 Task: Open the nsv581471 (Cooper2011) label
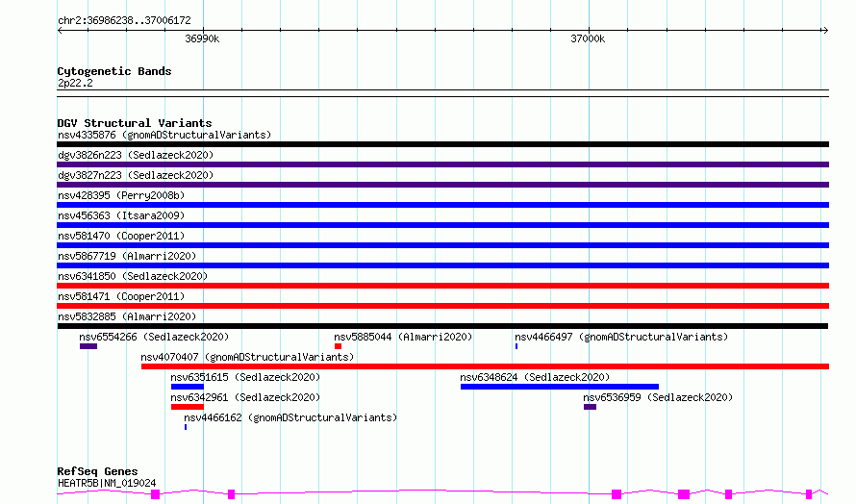(x=121, y=296)
